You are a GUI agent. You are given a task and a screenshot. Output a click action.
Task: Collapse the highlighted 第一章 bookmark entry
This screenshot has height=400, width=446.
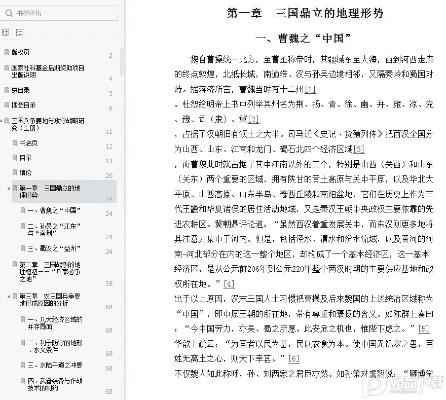click(x=9, y=188)
